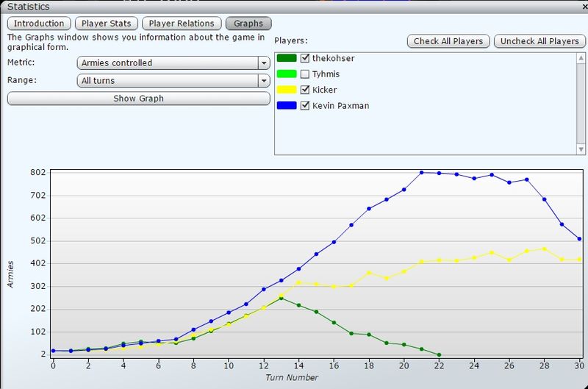Click blue peak data point at turn 21
This screenshot has width=588, height=389.
click(x=422, y=172)
